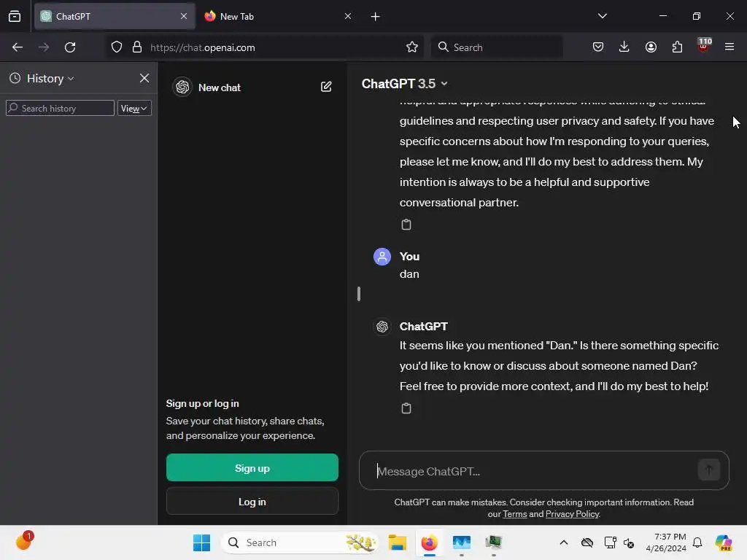
Task: Open the Firefox account icon
Action: tap(651, 47)
